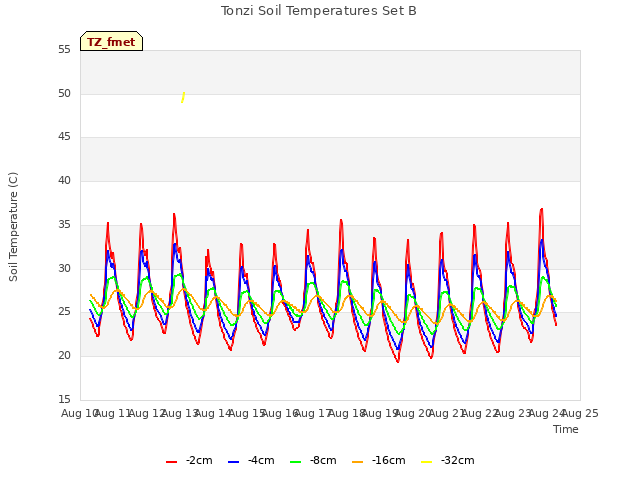
Task: Select the Time axis title
Action: (x=566, y=429)
